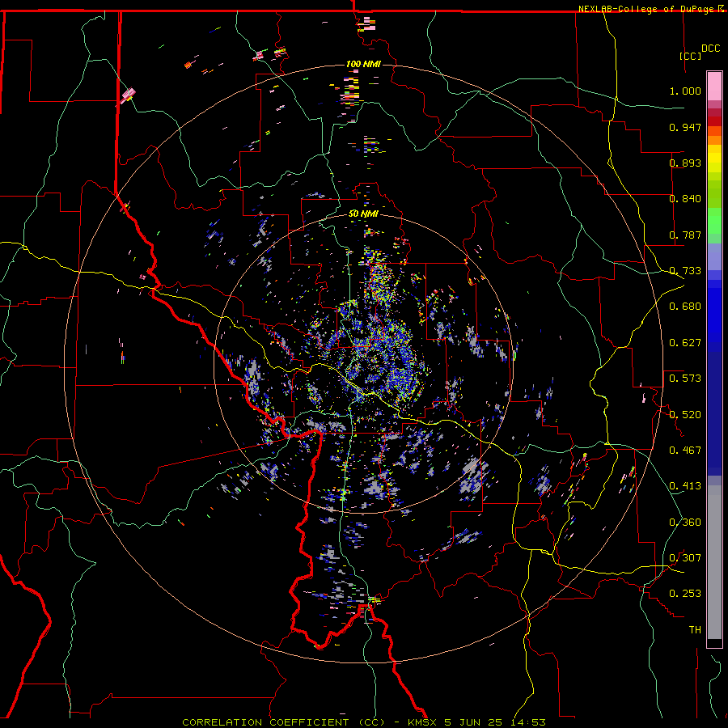Select the "0.253" scale value

click(685, 594)
